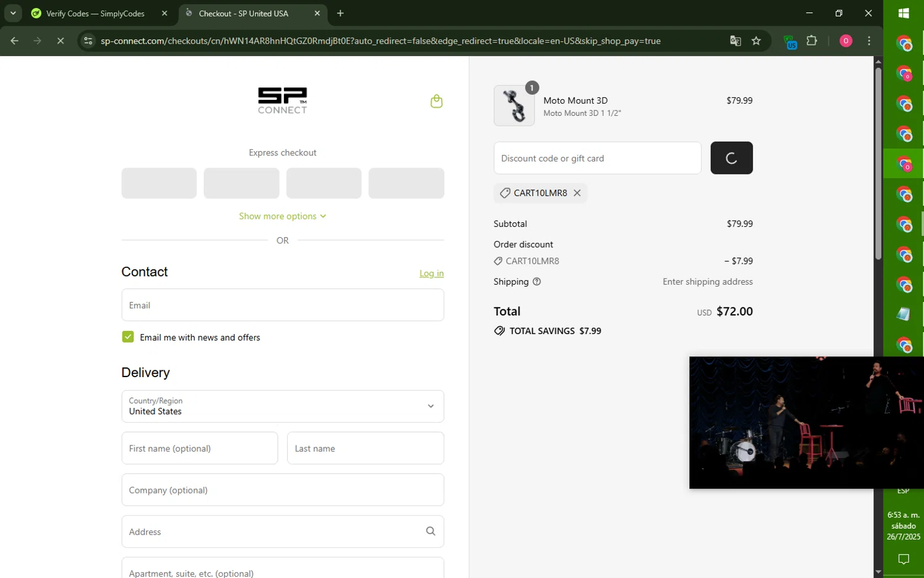This screenshot has width=924, height=578.
Task: Click the First name (optional) field
Action: point(200,448)
